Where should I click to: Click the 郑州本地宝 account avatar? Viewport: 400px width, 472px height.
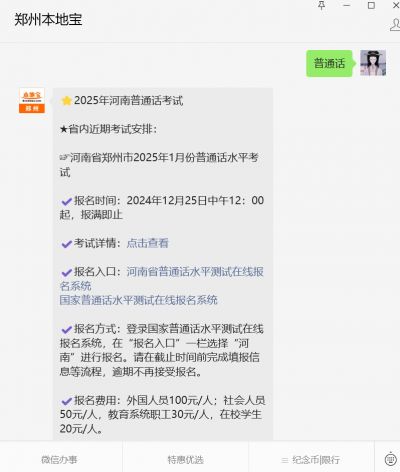click(32, 100)
